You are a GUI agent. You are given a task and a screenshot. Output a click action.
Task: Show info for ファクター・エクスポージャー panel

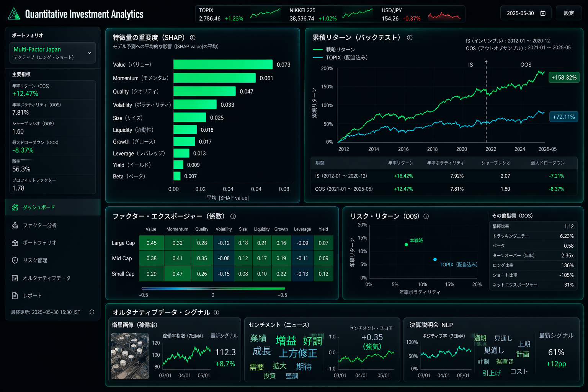pos(233,216)
